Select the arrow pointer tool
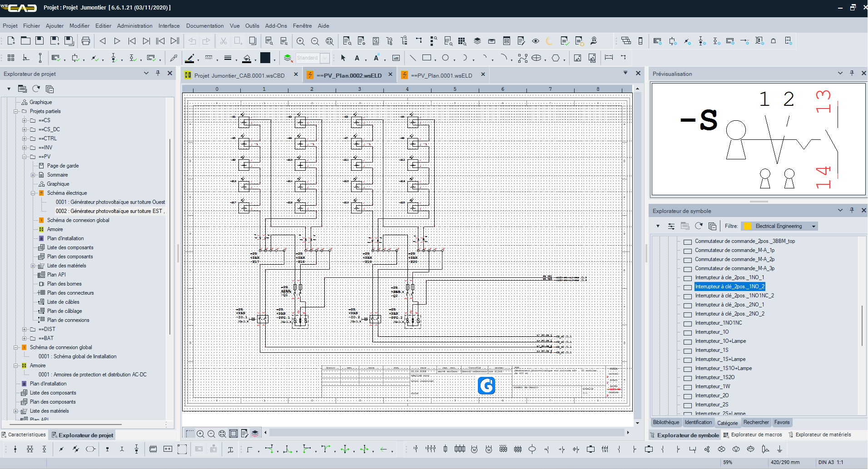 click(343, 58)
